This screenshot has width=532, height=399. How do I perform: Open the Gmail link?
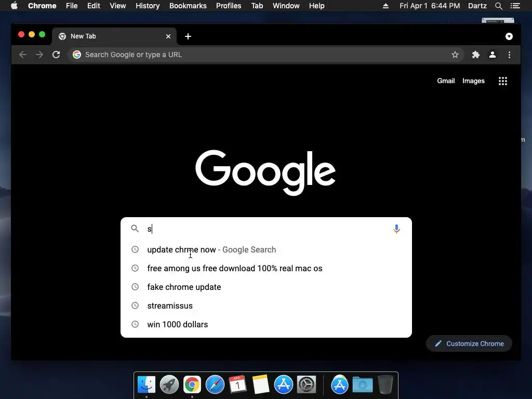point(446,81)
